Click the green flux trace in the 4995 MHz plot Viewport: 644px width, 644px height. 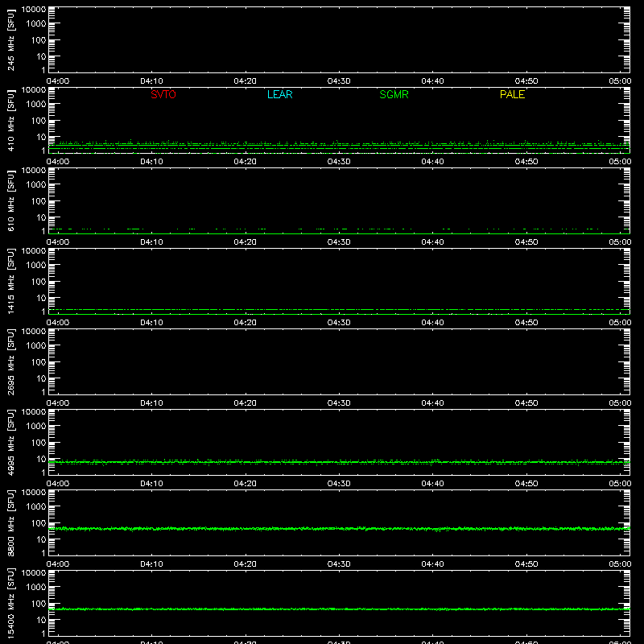pyautogui.click(x=339, y=462)
